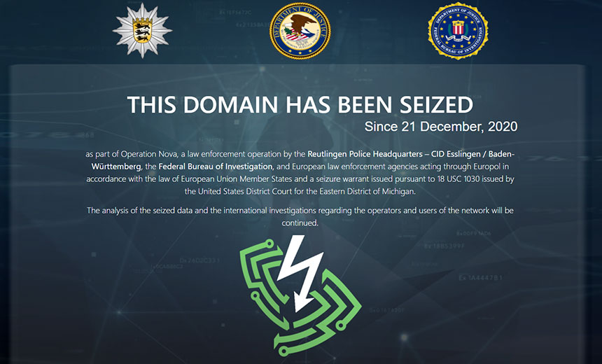
Task: Click the bold "Federal Bureau of Investigation" text
Action: click(x=216, y=167)
